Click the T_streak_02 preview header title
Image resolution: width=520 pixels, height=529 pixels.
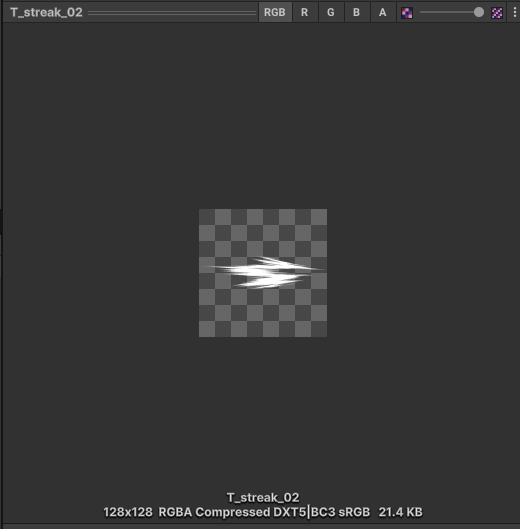point(46,12)
